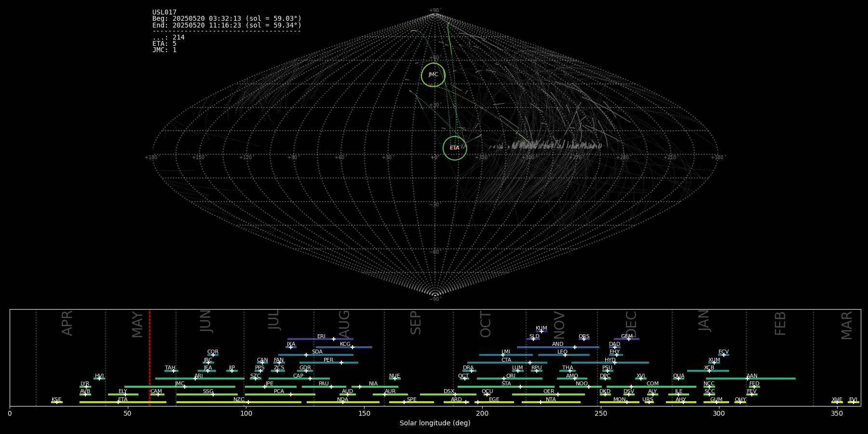Select the ETA shower bar in bottom timeline

coord(123,402)
